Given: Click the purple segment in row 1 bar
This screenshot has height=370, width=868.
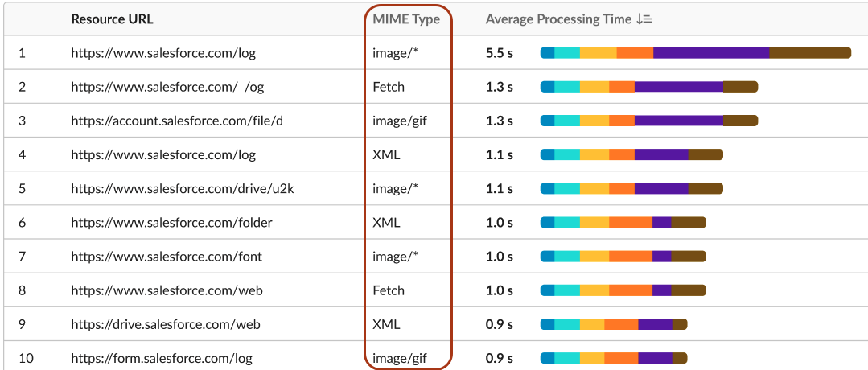Looking at the screenshot, I should 711,52.
